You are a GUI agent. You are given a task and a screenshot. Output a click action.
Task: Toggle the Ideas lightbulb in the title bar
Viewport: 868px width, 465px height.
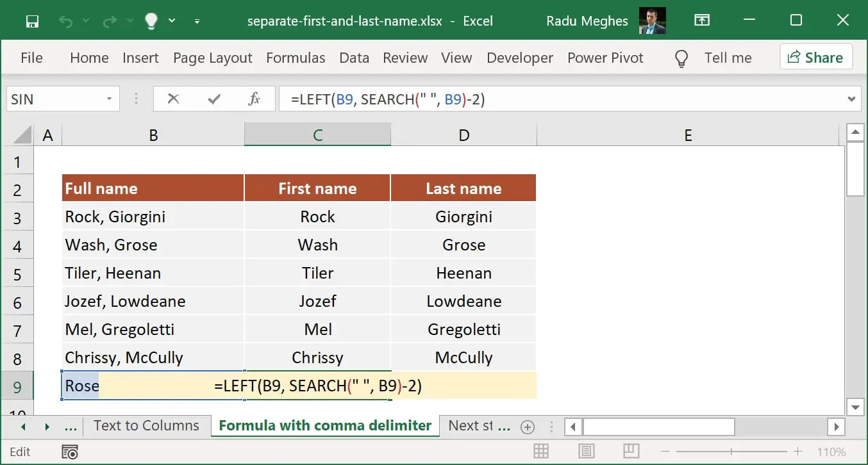[x=150, y=20]
